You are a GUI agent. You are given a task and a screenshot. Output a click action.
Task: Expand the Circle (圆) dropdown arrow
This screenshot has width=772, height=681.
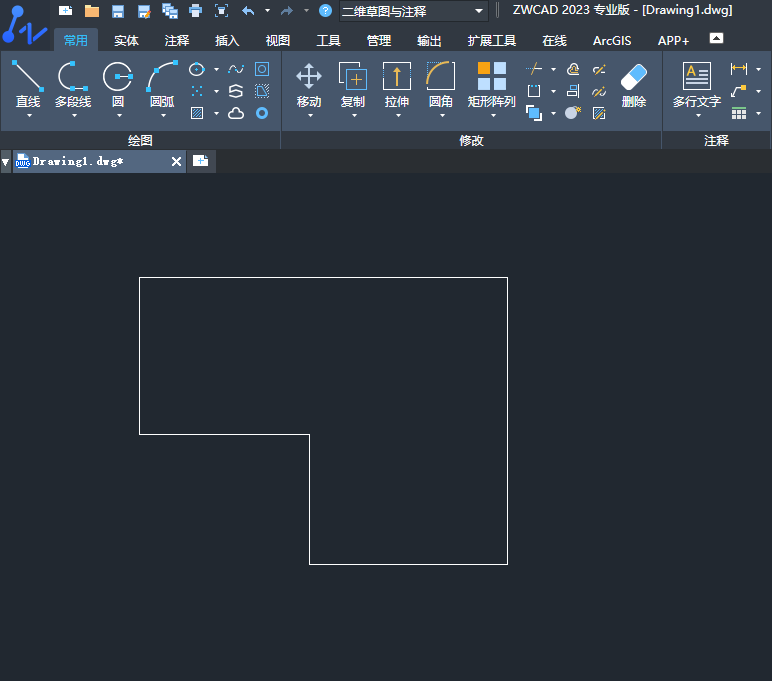pyautogui.click(x=119, y=116)
